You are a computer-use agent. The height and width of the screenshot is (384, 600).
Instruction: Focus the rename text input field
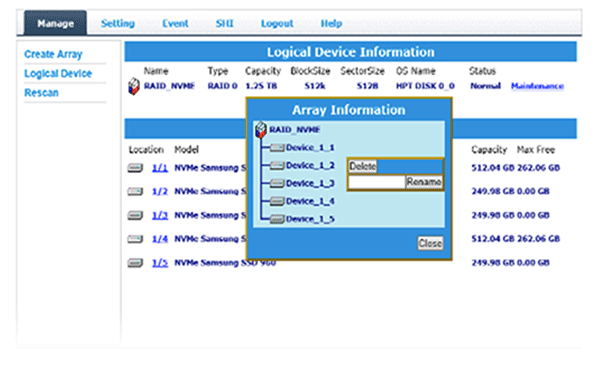pos(377,182)
